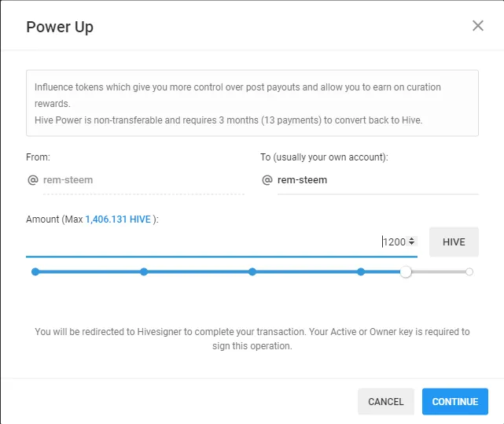Increment amount with stepper up arrow
The image size is (504, 424).
pyautogui.click(x=411, y=238)
